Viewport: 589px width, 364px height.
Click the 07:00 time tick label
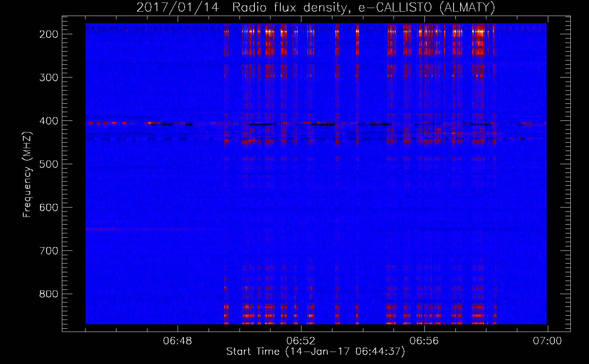point(547,341)
